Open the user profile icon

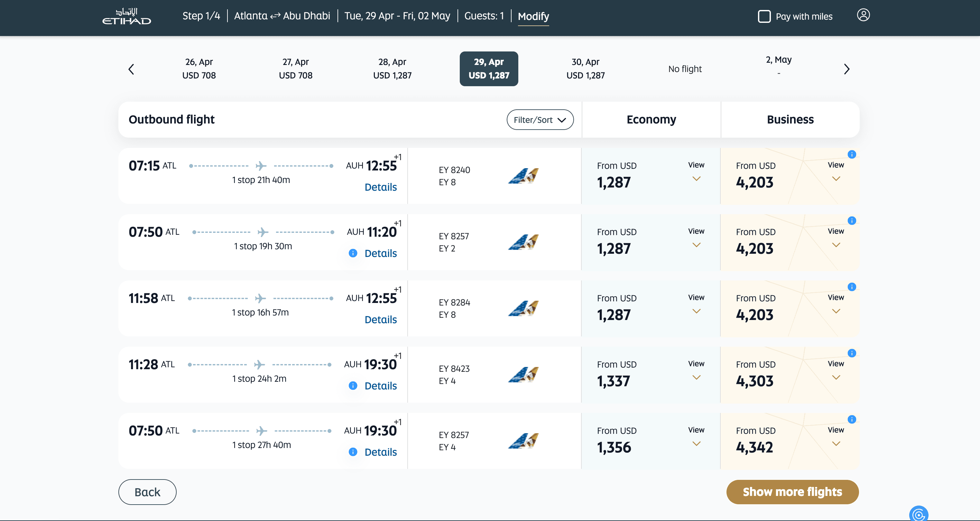pos(863,15)
